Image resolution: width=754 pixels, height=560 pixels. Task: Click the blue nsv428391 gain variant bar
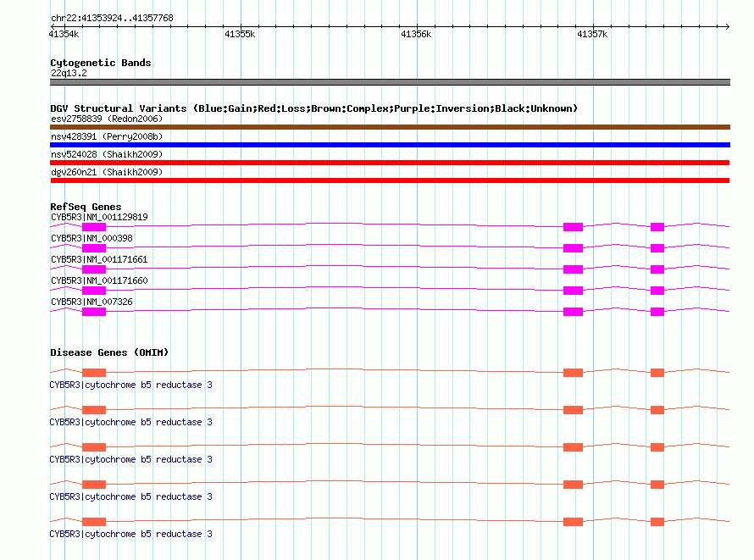390,145
